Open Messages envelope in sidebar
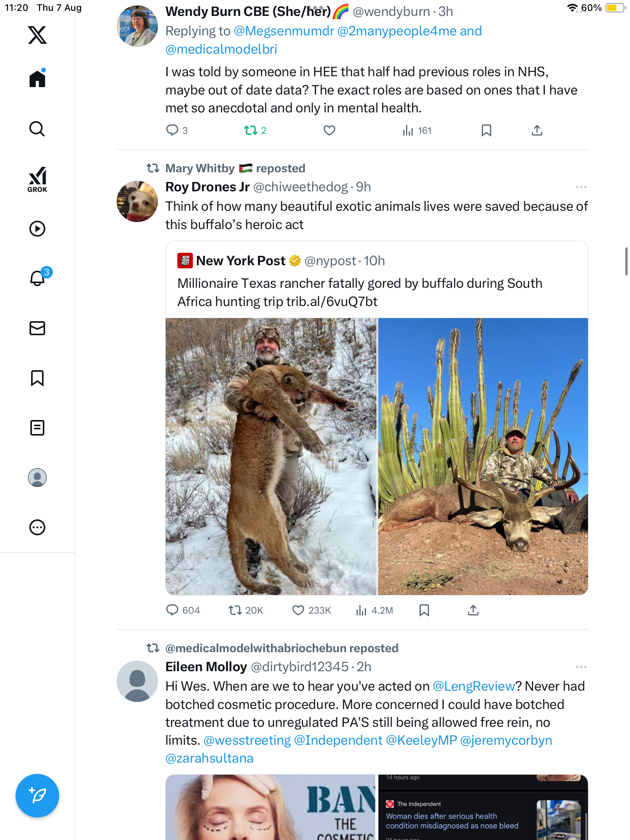The width and height of the screenshot is (630, 840). coord(37,328)
